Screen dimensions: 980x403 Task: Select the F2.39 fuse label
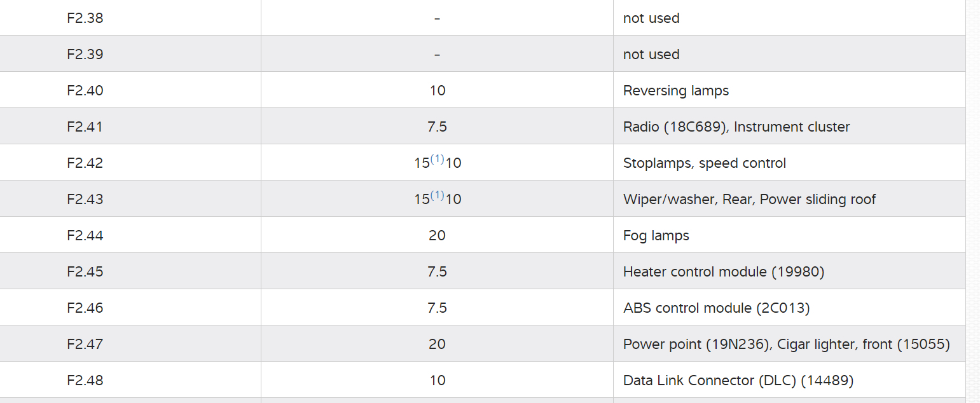(85, 54)
